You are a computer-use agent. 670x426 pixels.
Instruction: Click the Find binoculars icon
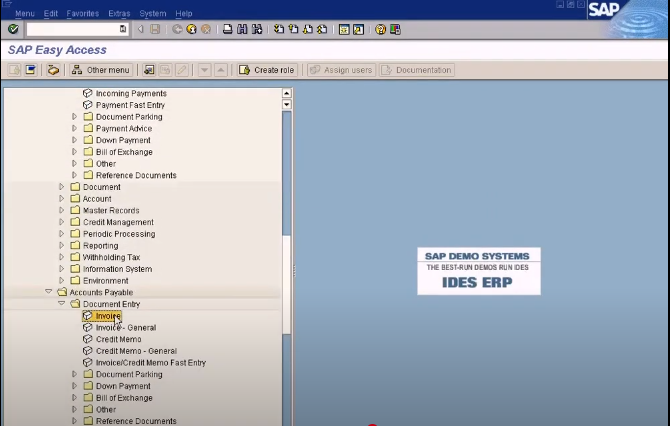pos(242,29)
